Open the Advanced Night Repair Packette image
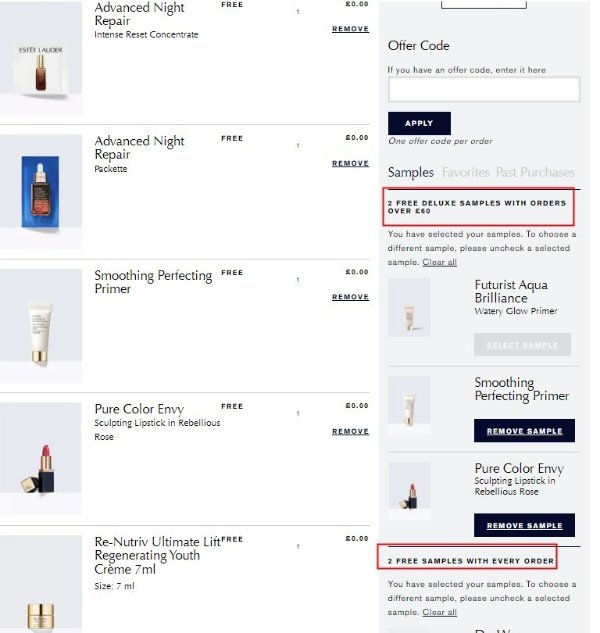The height and width of the screenshot is (633, 600). (x=41, y=191)
